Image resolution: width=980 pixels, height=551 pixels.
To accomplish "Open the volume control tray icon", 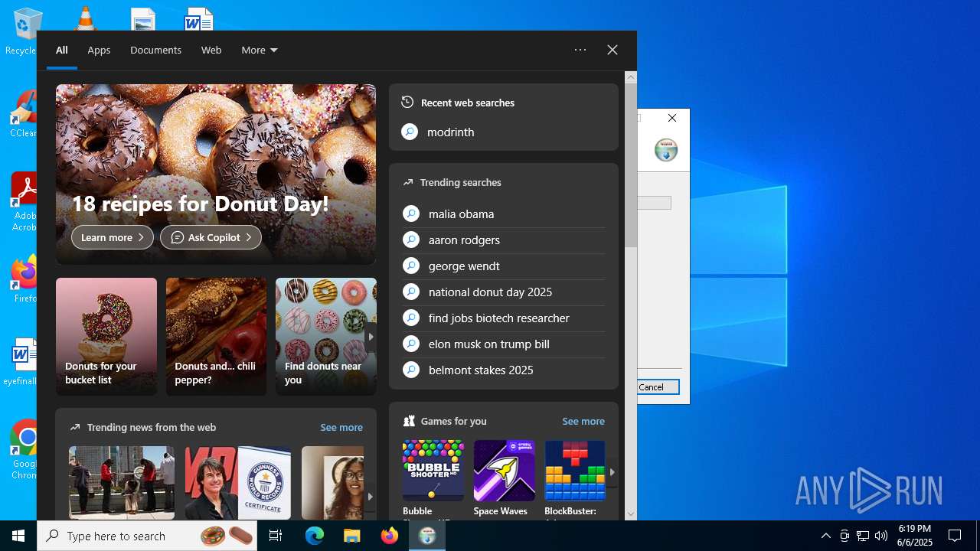I will tap(881, 536).
